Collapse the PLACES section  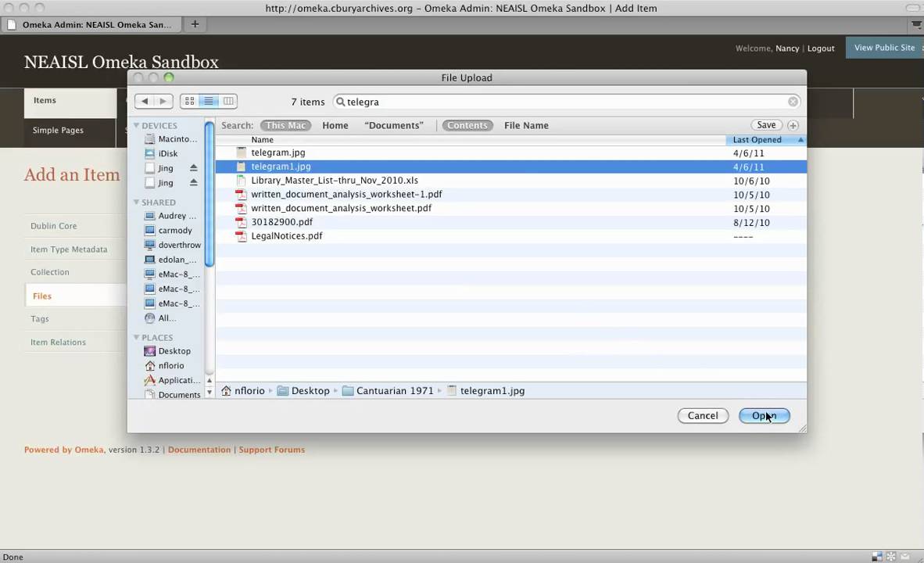(136, 338)
